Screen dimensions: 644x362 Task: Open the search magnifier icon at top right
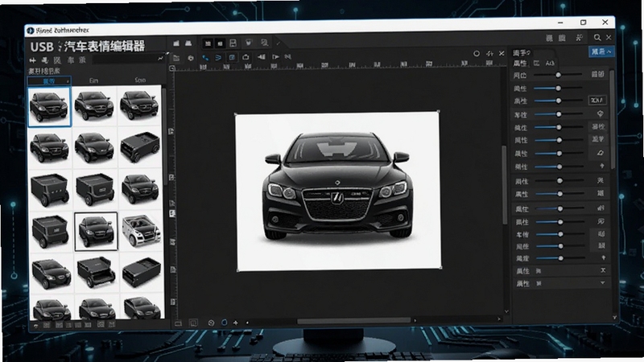(x=597, y=37)
